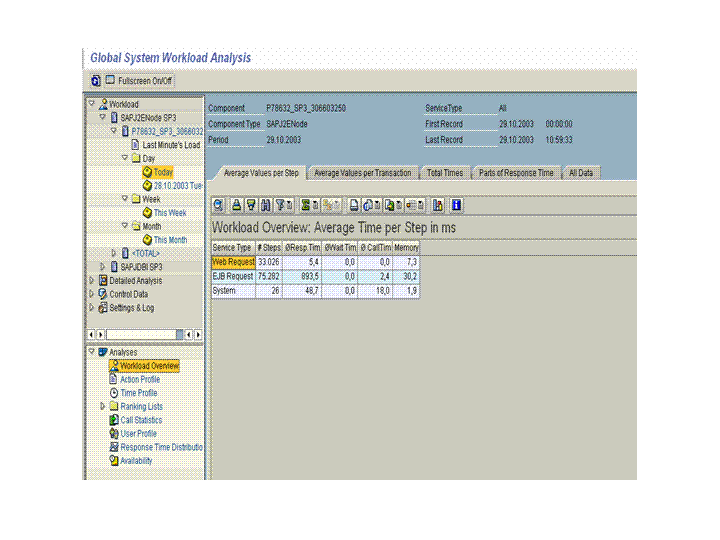Switch to the Total Times tab
Screen dimensions: 720x540
tap(445, 173)
